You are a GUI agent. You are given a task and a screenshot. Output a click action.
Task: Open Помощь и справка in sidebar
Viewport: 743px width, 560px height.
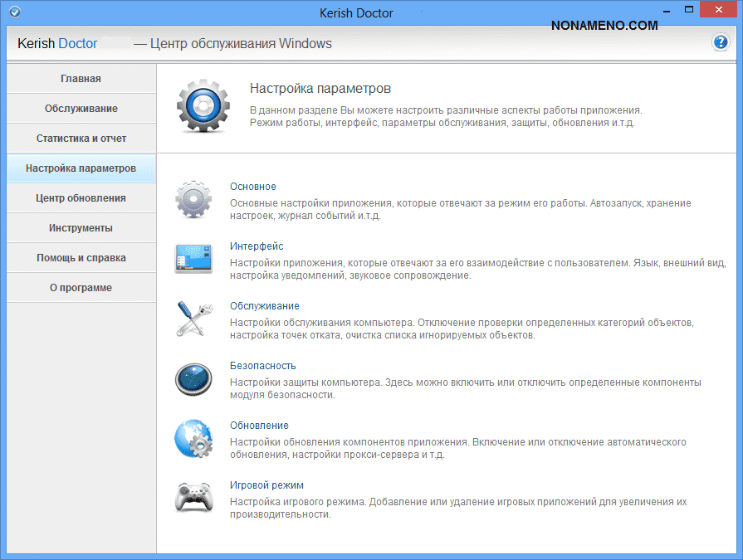point(81,258)
